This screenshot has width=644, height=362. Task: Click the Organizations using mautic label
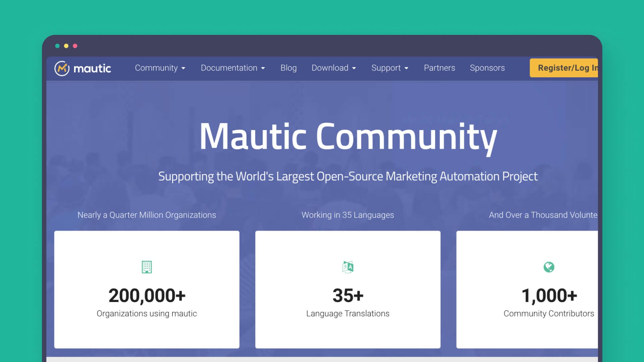[147, 313]
